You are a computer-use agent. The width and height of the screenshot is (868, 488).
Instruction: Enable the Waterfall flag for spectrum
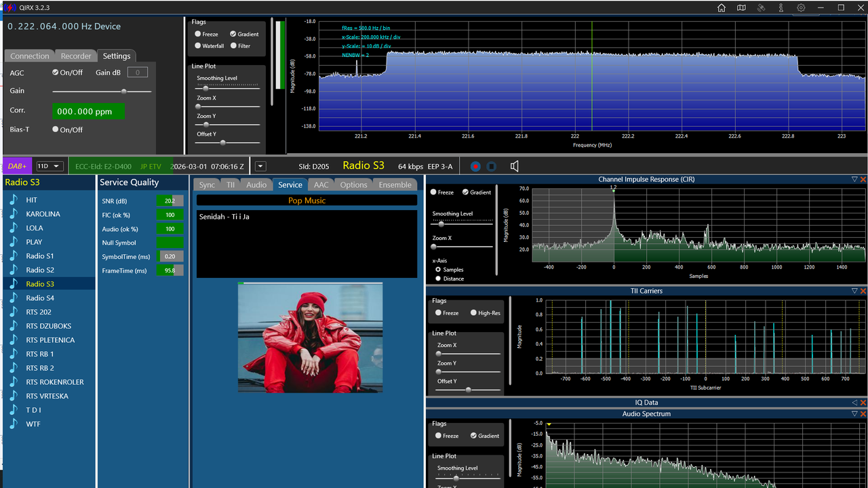coord(209,46)
